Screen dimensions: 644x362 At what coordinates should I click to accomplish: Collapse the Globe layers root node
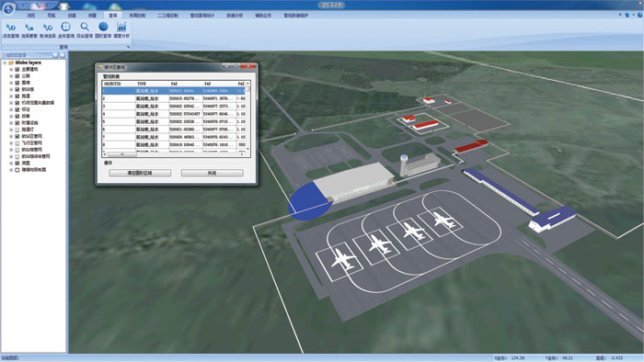click(5, 62)
